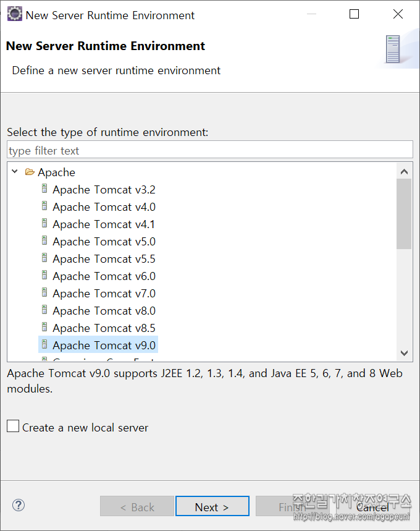Screen dimensions: 420x531
Task: Click the Apache Tomcat v4.0 server icon
Action: pos(44,206)
